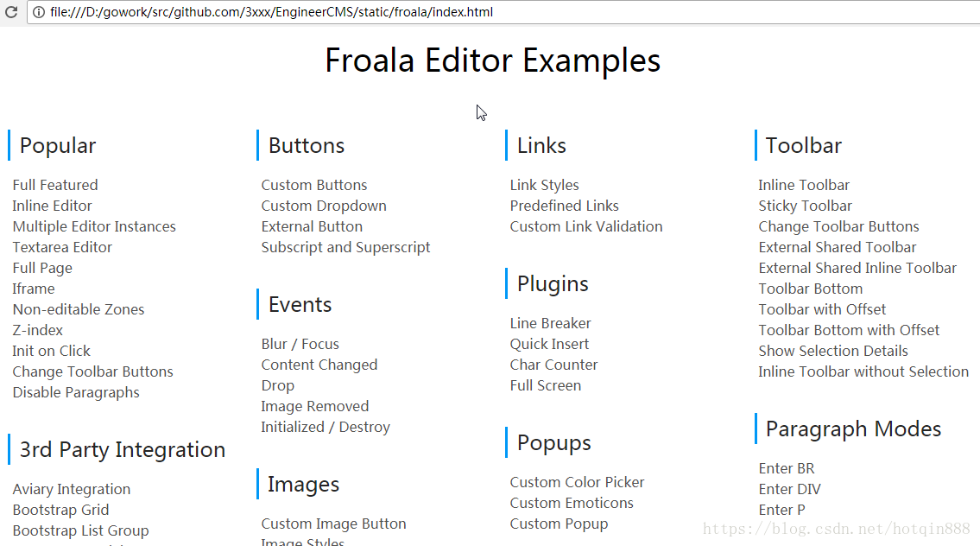Open Subscript and Superscript example
This screenshot has width=980, height=546.
(x=345, y=247)
